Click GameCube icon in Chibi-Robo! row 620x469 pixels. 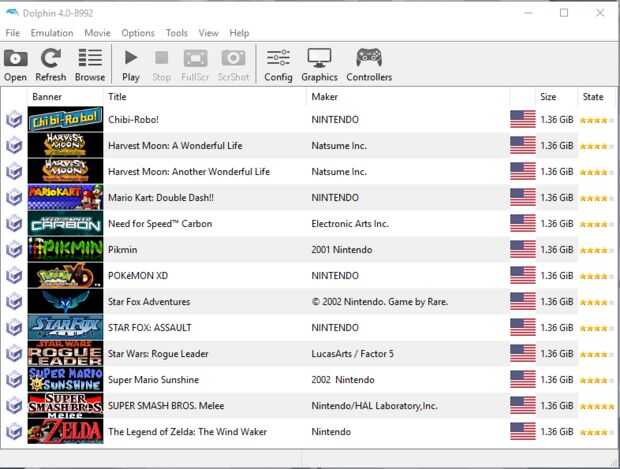click(x=14, y=119)
